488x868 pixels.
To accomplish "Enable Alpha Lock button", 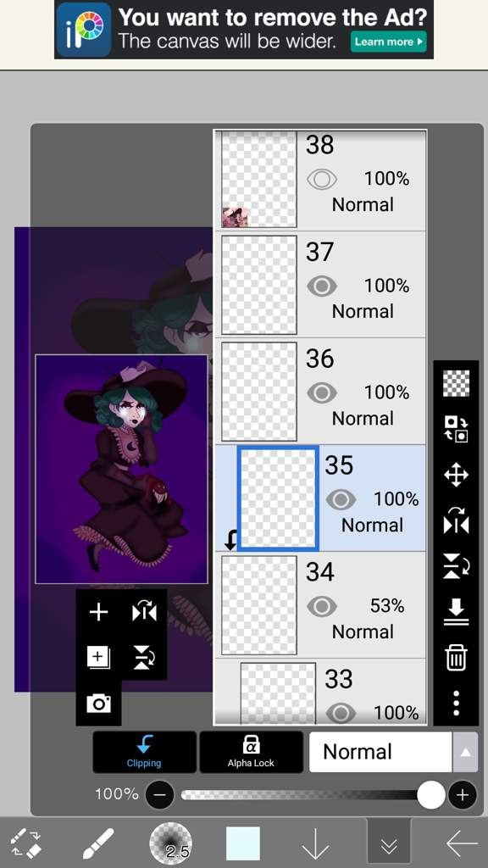I will (251, 752).
